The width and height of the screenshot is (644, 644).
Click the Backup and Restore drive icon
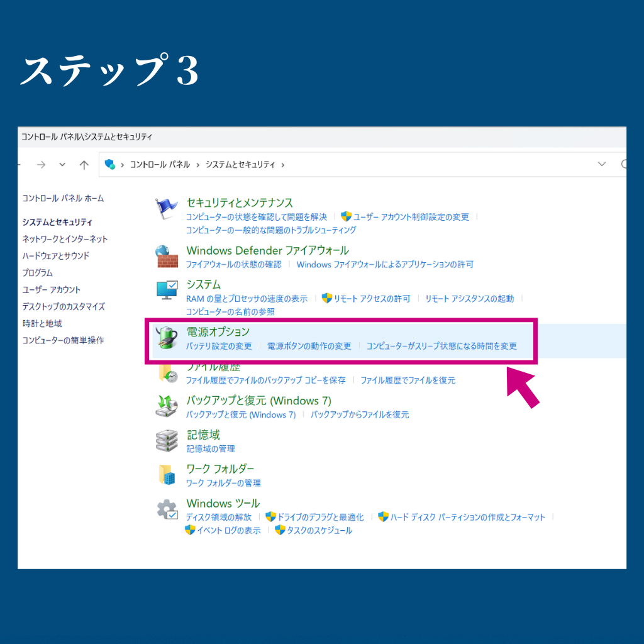[166, 406]
